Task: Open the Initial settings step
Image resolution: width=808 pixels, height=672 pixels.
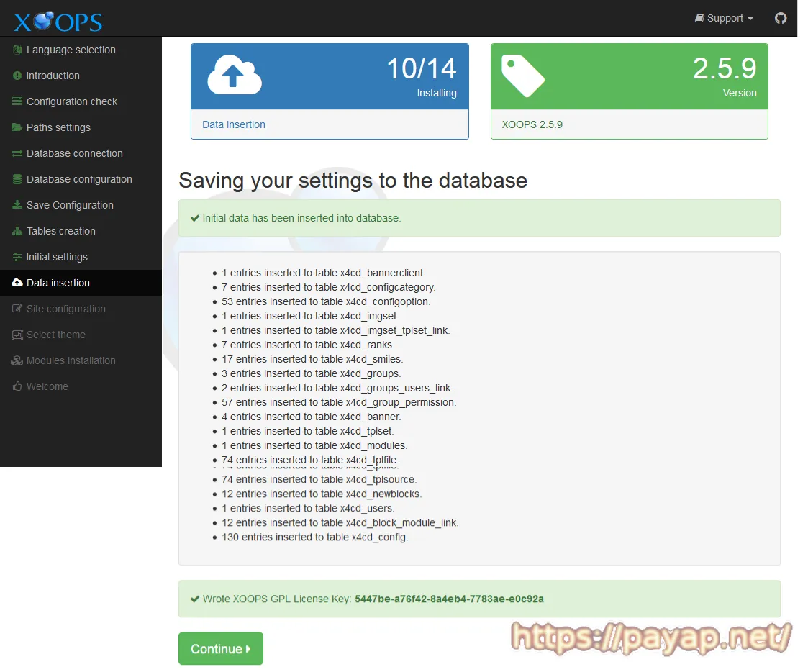Action: [57, 257]
